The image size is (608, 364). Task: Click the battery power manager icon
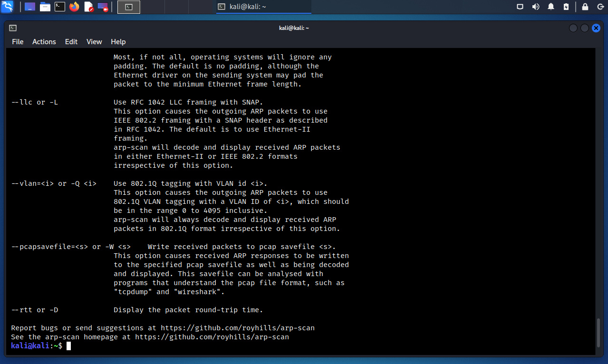pyautogui.click(x=566, y=7)
